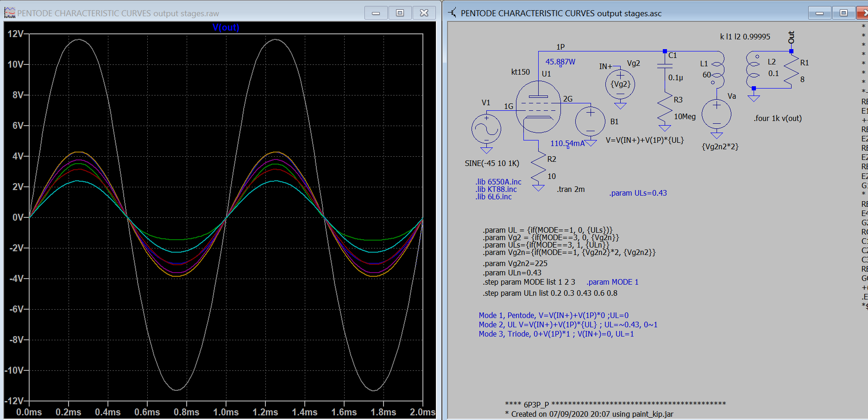Screen dimensions: 868x420
Task: Click the 'k l1 l2 0.99995' coupling directive
Action: [745, 37]
